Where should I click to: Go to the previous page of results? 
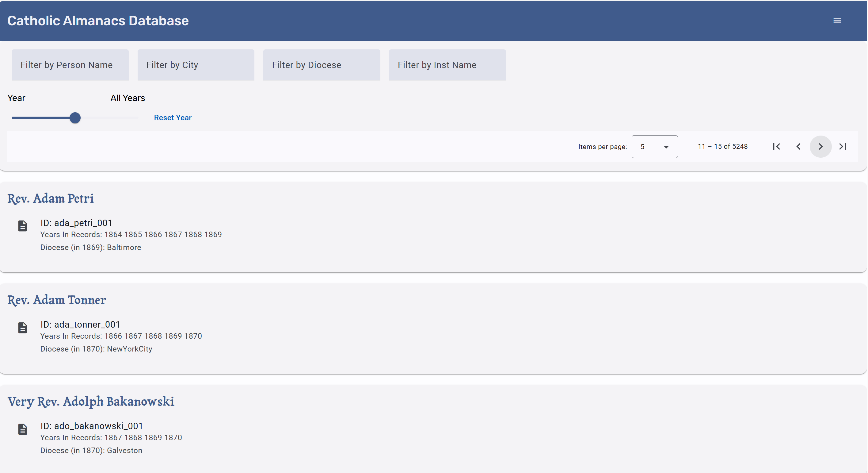[798, 146]
